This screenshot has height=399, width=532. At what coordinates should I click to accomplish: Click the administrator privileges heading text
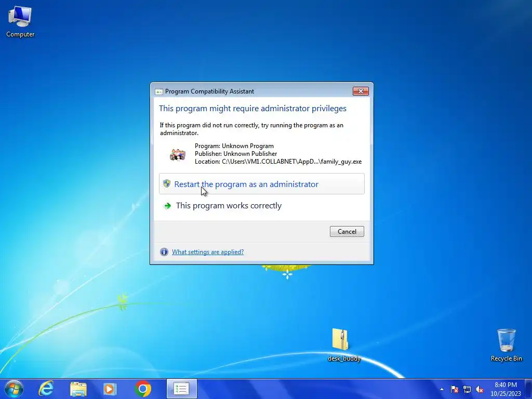coord(253,108)
